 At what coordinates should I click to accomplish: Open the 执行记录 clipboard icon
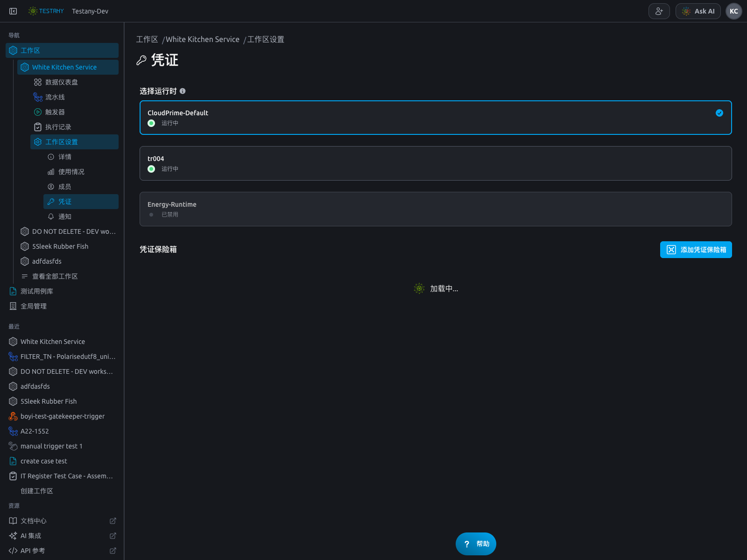pos(38,127)
